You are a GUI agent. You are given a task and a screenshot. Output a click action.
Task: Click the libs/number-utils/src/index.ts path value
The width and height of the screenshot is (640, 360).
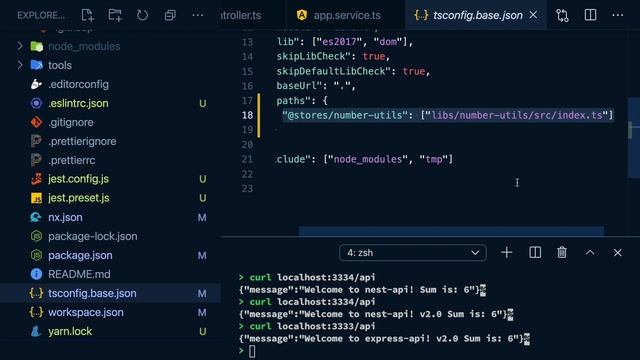click(517, 116)
